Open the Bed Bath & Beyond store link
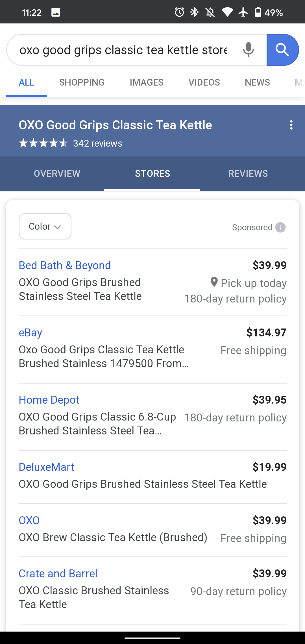The image size is (305, 644). click(65, 266)
